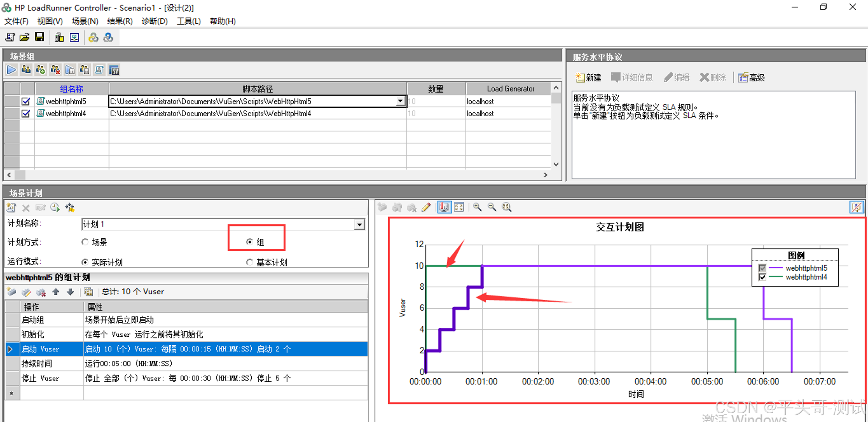Screen dimensions: 868x422
Task: Choose the 基本计划 run mode option
Action: [250, 262]
